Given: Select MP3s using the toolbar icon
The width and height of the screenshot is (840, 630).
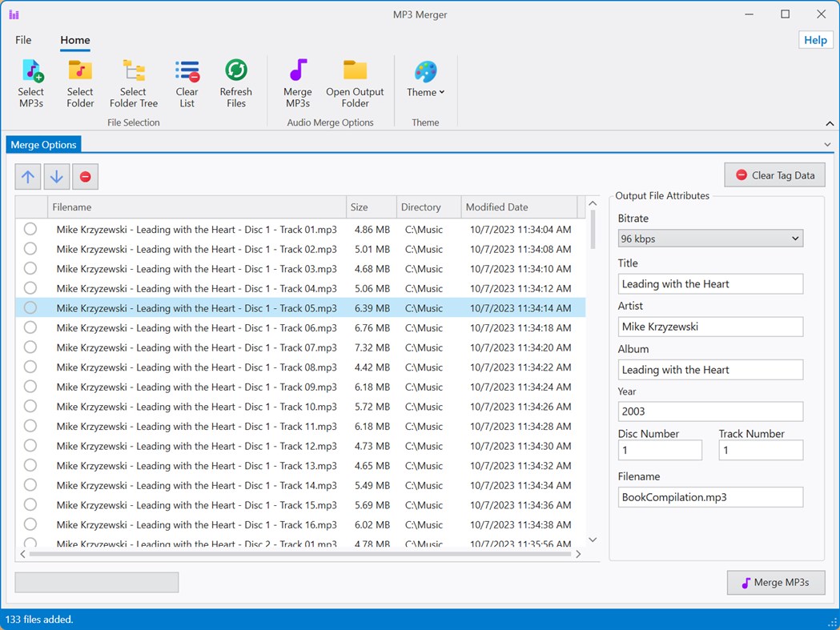Looking at the screenshot, I should point(31,82).
